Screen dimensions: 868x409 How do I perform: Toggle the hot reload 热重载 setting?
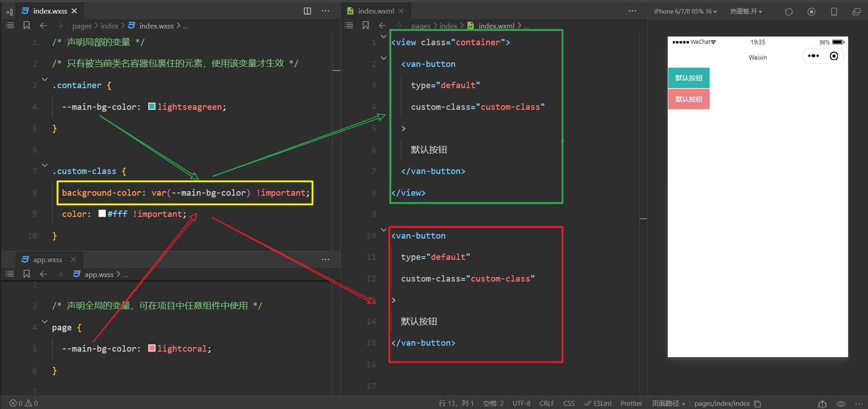tap(746, 11)
